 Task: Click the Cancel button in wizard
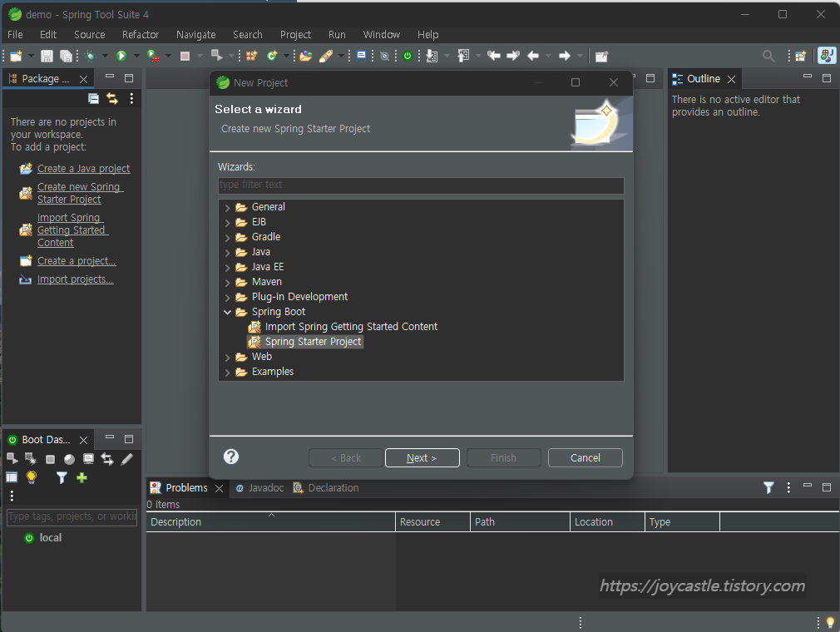pos(585,458)
